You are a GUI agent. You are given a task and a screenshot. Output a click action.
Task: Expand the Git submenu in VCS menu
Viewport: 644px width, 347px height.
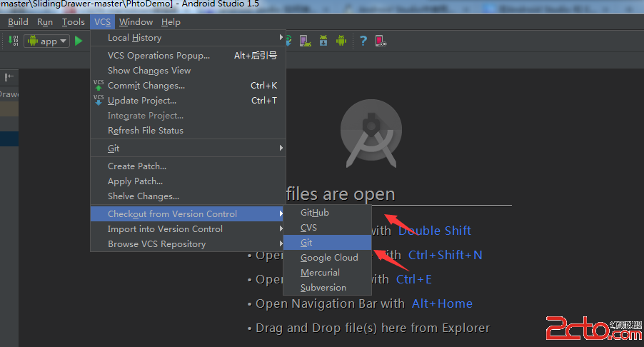[x=188, y=149]
